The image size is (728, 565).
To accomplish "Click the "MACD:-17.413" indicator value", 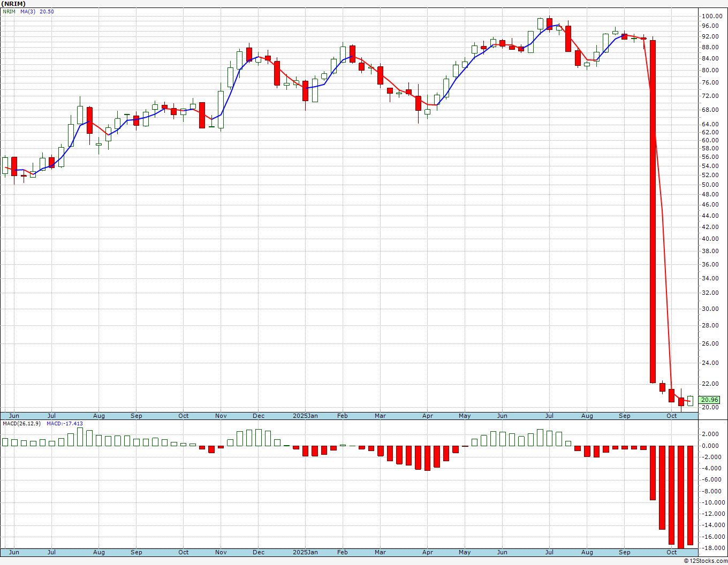I will [65, 424].
